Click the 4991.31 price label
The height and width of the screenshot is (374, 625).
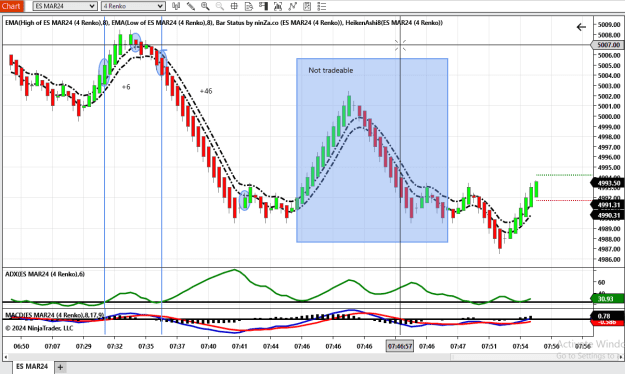click(x=608, y=205)
